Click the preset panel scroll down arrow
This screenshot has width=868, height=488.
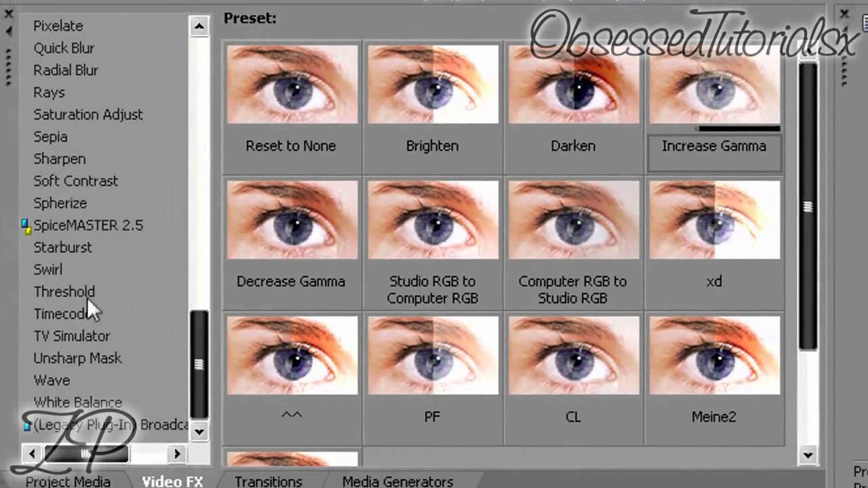808,455
